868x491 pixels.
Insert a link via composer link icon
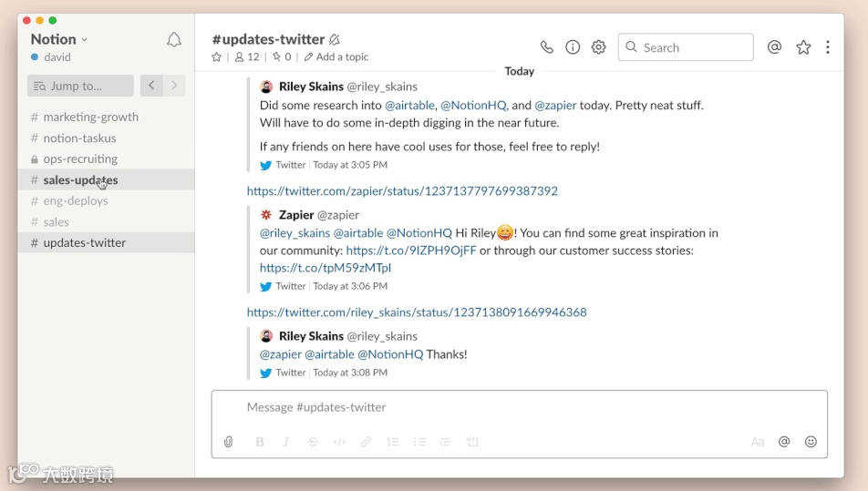coord(366,442)
